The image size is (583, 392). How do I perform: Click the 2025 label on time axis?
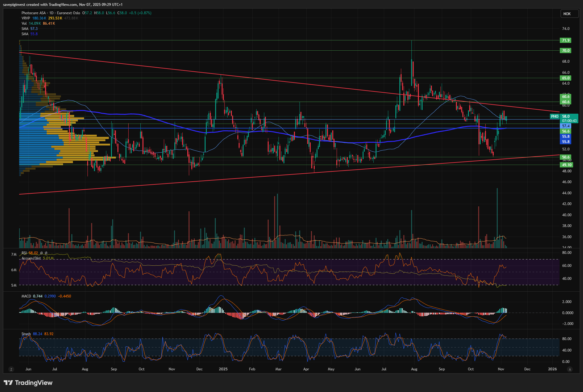(223, 369)
